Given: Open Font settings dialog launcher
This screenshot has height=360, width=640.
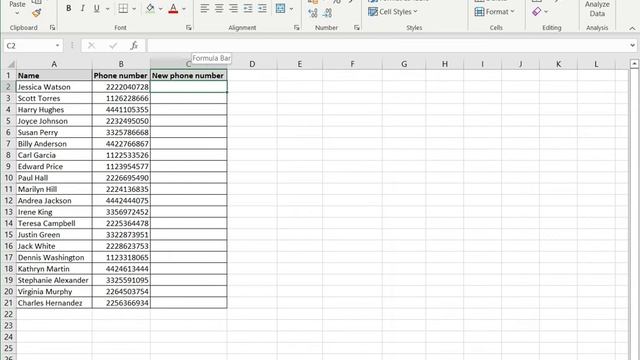Looking at the screenshot, I should [189, 28].
